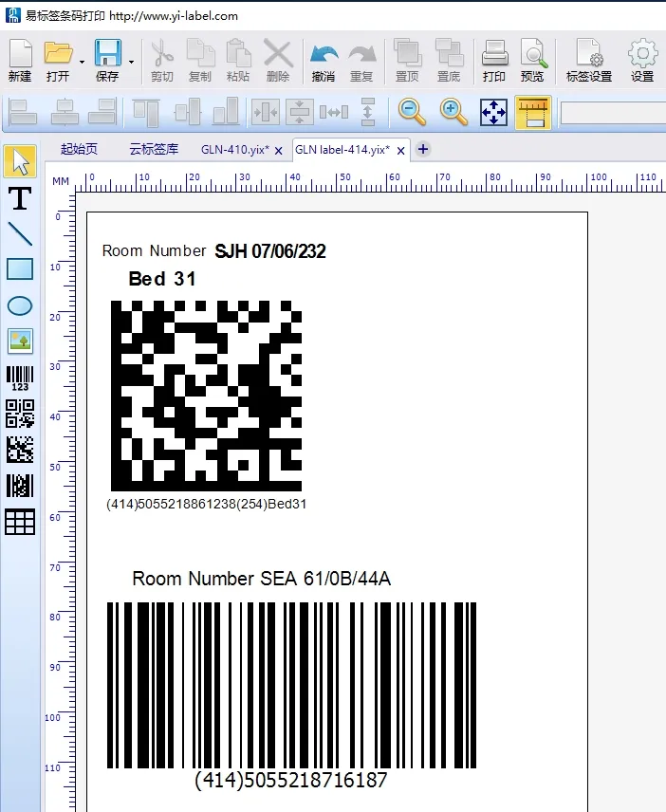The width and height of the screenshot is (666, 812).
Task: Select the 'Bed 31' text object
Action: pyautogui.click(x=162, y=279)
